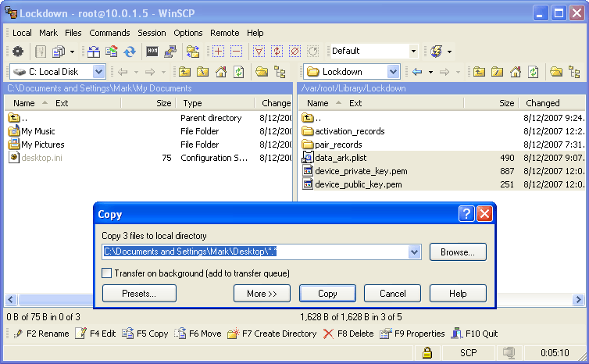Open the Mark menu
This screenshot has width=589, height=364.
point(48,33)
